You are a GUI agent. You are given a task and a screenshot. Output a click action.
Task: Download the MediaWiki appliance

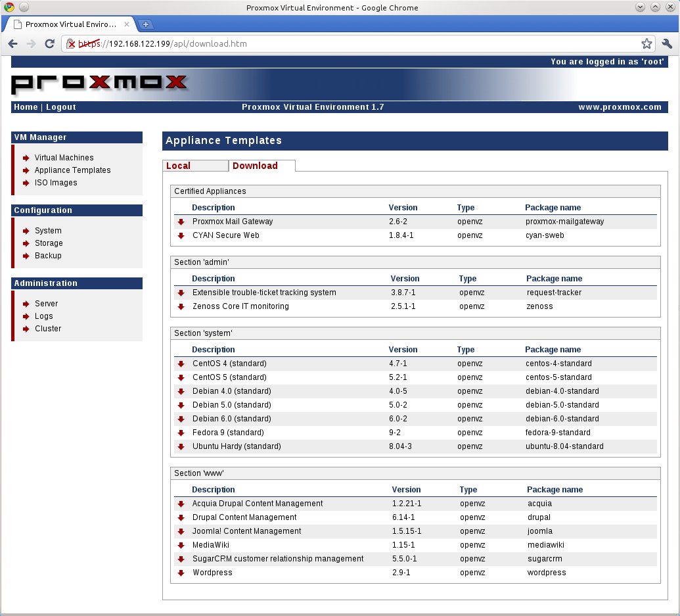(x=181, y=545)
